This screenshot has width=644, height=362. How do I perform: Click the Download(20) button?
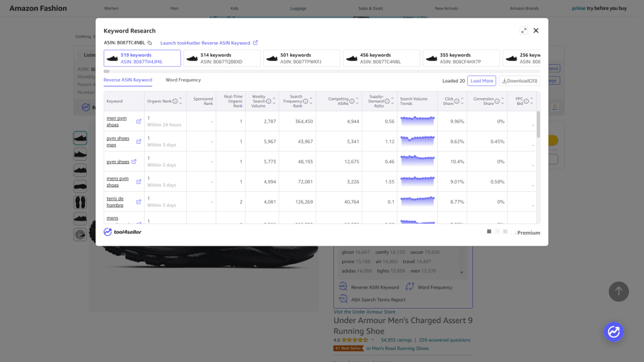519,81
